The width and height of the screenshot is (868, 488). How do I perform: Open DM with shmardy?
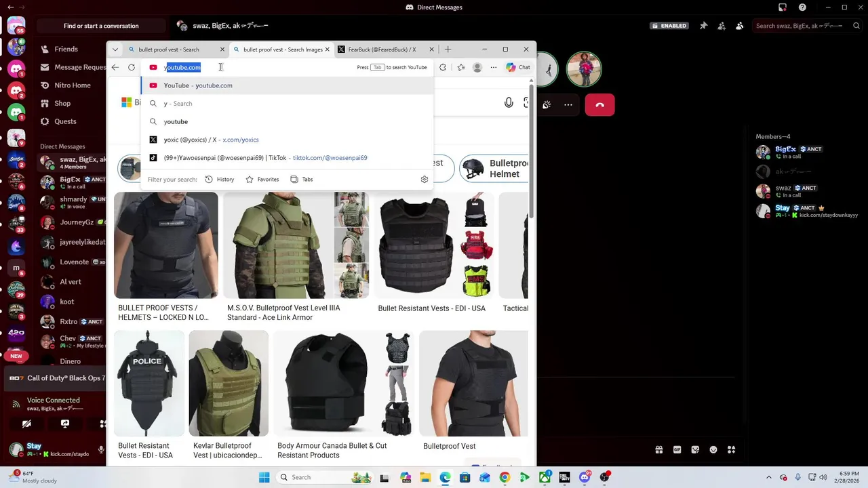[x=71, y=203]
